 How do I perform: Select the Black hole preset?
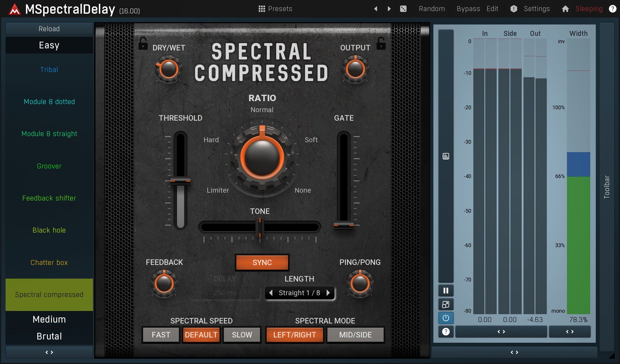(x=49, y=230)
